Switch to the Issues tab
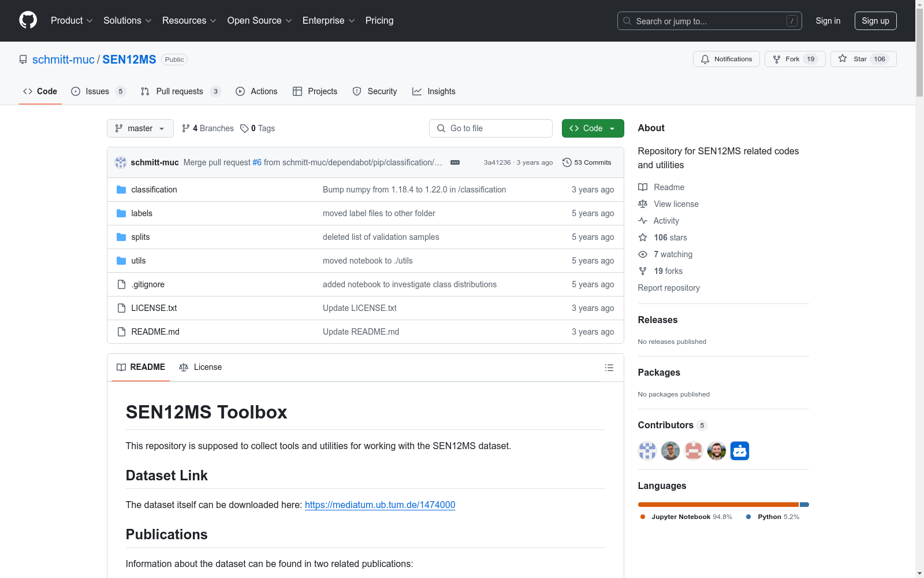 [98, 91]
